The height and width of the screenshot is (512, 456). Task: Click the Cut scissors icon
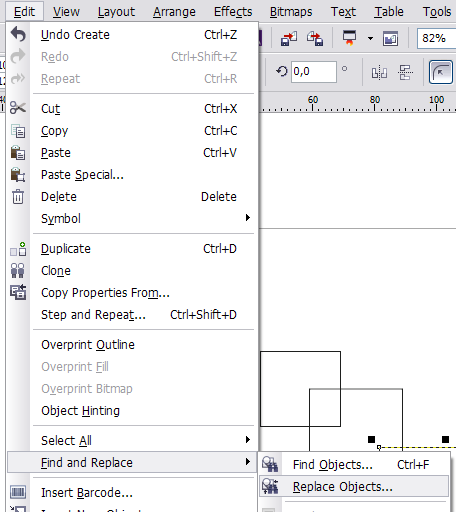pyautogui.click(x=18, y=108)
